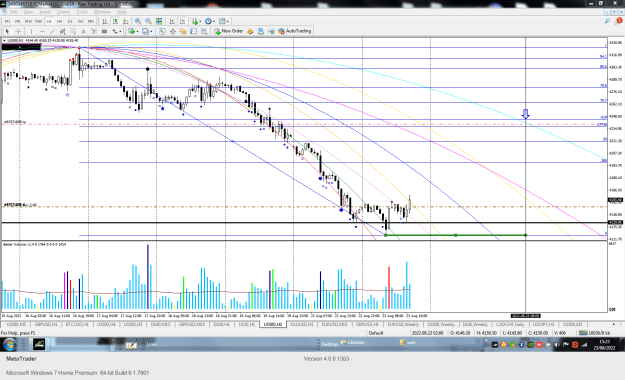Image resolution: width=625 pixels, height=380 pixels.
Task: Click the New Order button
Action: (229, 31)
